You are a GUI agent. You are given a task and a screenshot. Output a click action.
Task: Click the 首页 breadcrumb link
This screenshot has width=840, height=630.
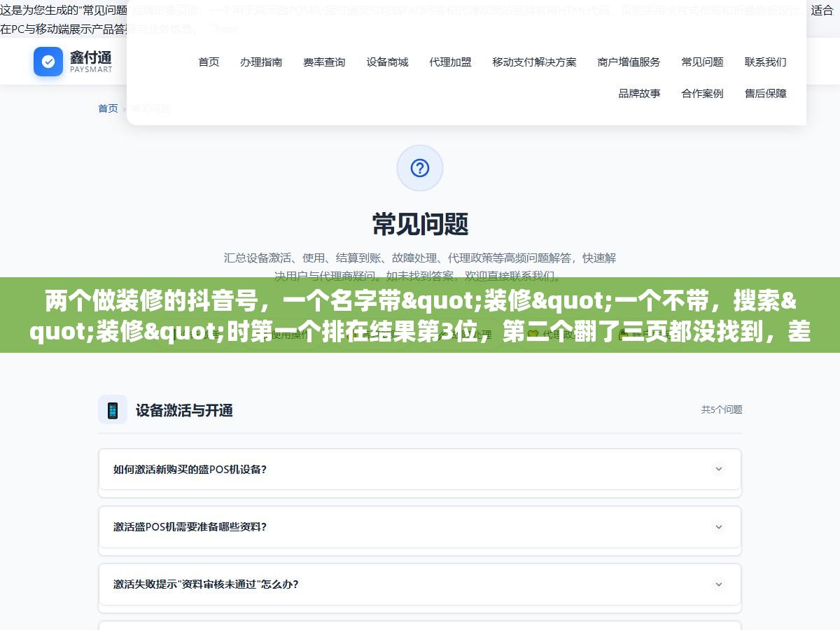tap(108, 108)
